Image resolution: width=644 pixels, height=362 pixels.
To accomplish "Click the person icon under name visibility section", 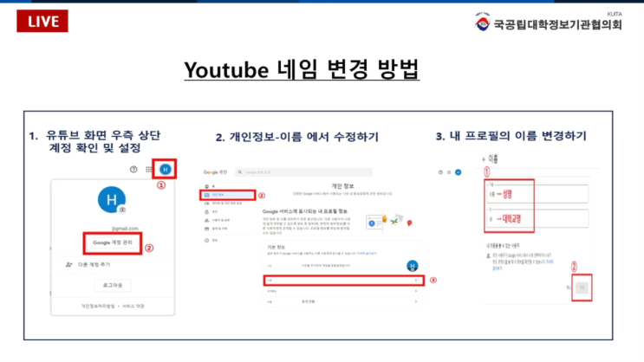I will tap(488, 256).
